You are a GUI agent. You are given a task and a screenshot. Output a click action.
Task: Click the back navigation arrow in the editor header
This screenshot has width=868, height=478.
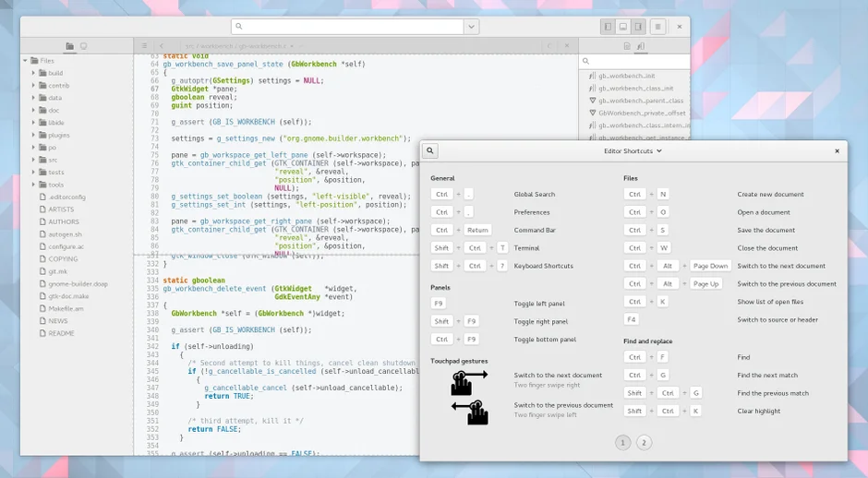[163, 45]
